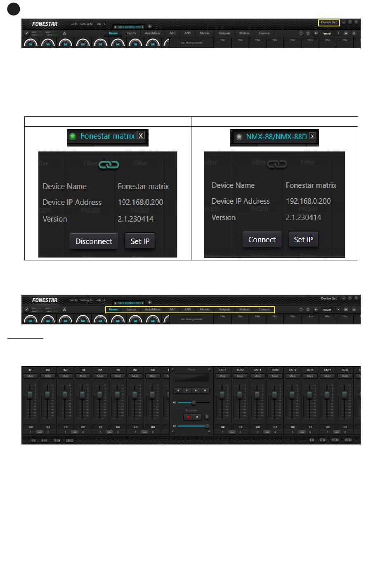The image size is (392, 565).
Task: Click the Disconnect button
Action: click(x=94, y=241)
